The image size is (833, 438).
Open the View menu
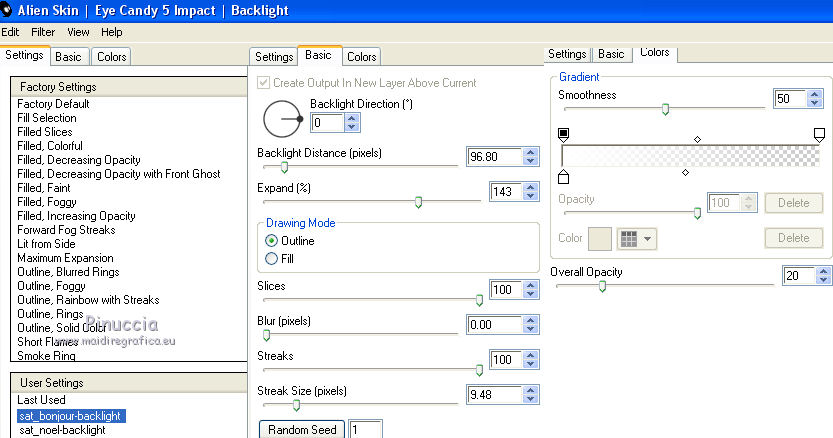78,32
